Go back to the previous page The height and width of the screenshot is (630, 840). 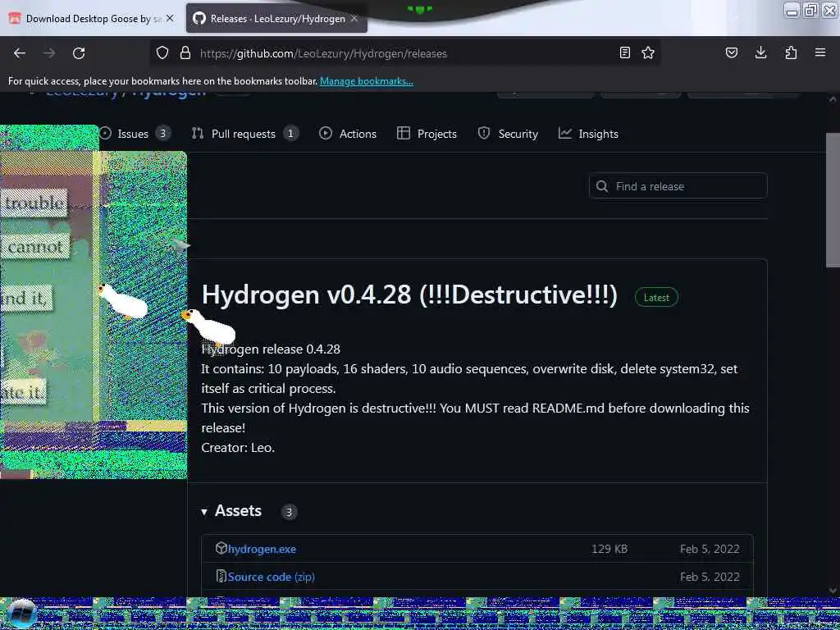pyautogui.click(x=20, y=53)
